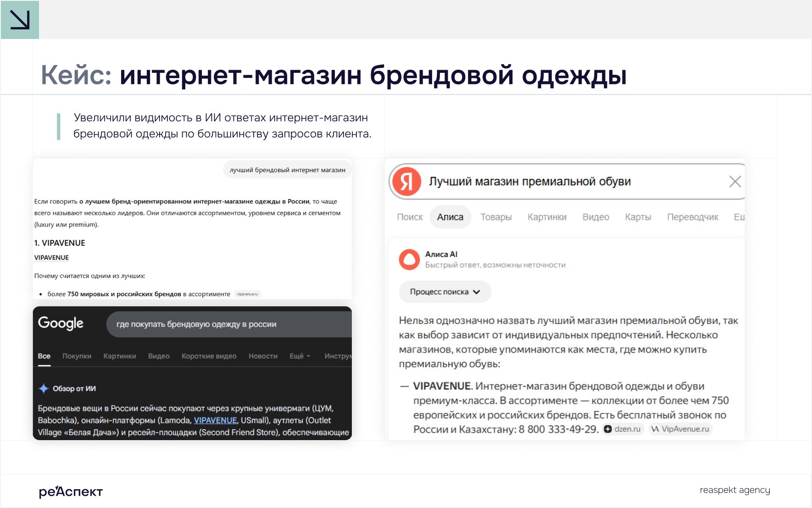Click the Быстрый ответ, возможны неточности note
This screenshot has width=812, height=508.
click(x=495, y=265)
